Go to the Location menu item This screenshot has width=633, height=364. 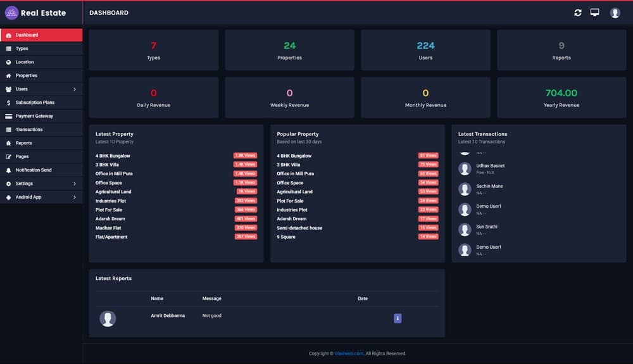pyautogui.click(x=41, y=62)
